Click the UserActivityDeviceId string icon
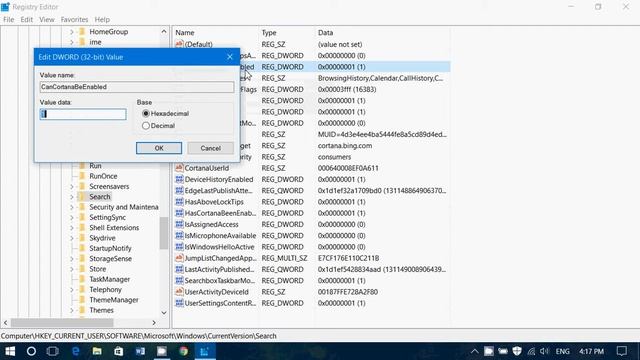The height and width of the screenshot is (360, 640). pos(179,292)
